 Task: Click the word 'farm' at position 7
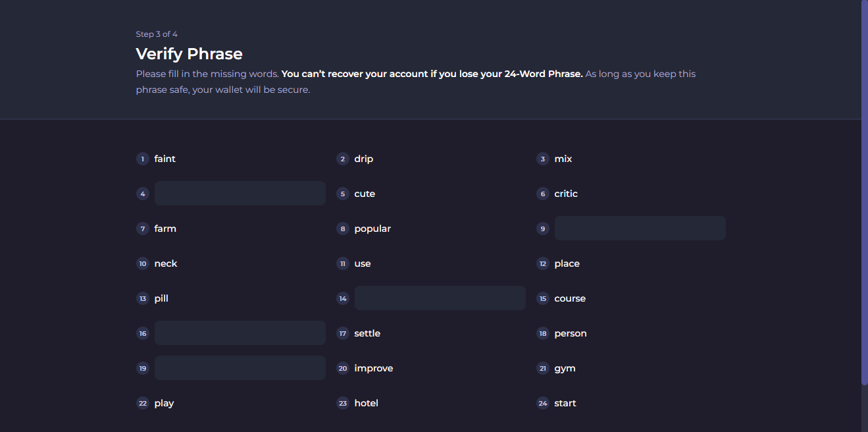point(165,229)
